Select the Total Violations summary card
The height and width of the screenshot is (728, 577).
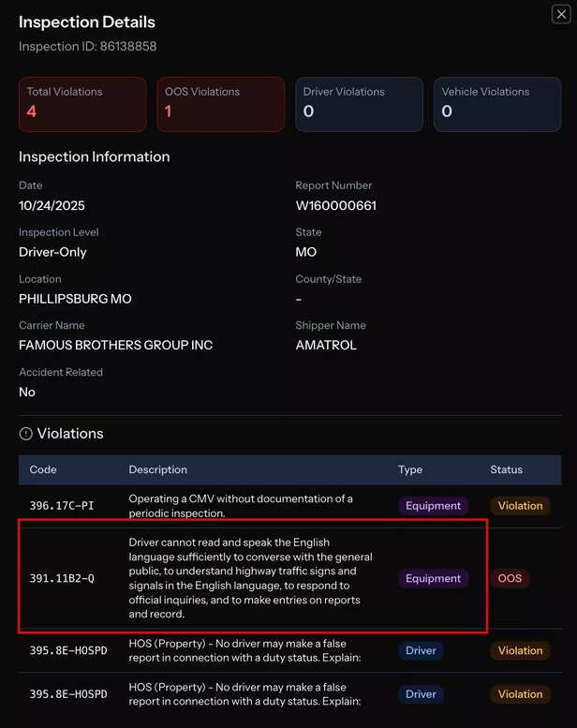click(x=82, y=104)
